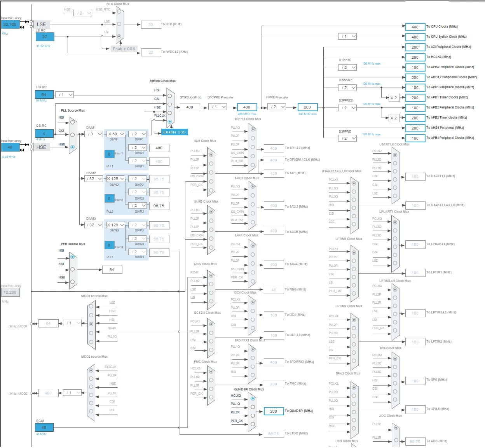Click the HPRE output 200 frequency box
Screen dimensions: 485x448
tap(307, 107)
